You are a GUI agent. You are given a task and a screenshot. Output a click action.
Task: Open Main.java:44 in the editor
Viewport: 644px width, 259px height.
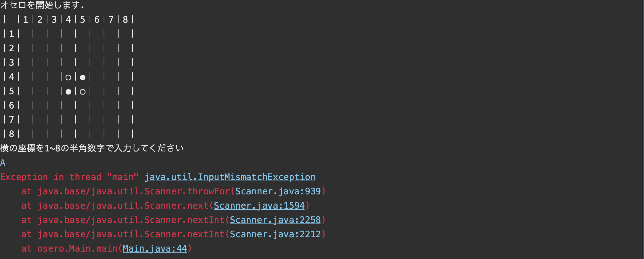click(155, 248)
